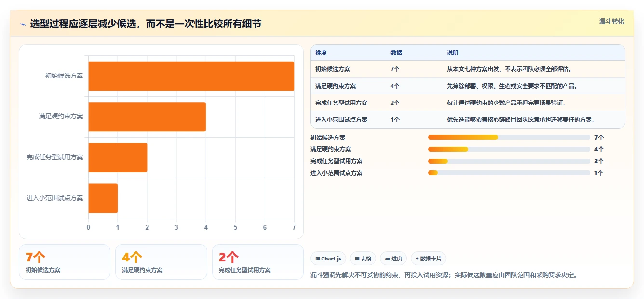Click the description starting 优先选能够覆盖核心链路
The height and width of the screenshot is (299, 644).
(521, 120)
